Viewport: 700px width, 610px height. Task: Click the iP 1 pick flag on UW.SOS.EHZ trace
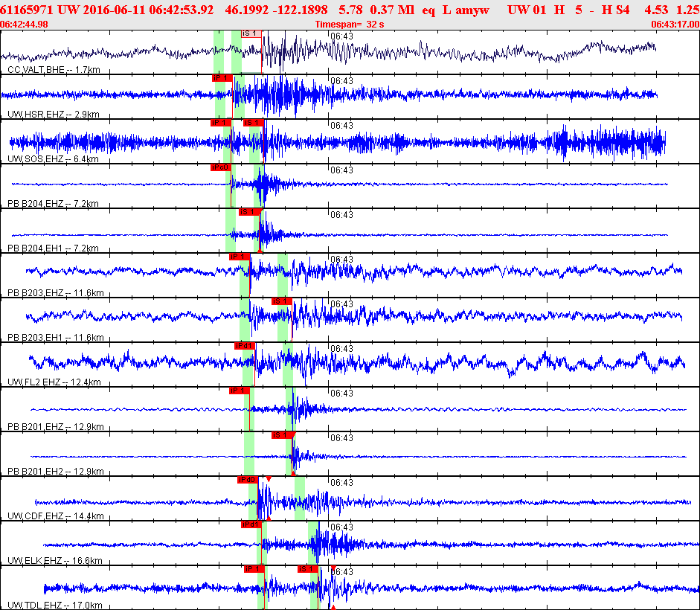[220, 123]
